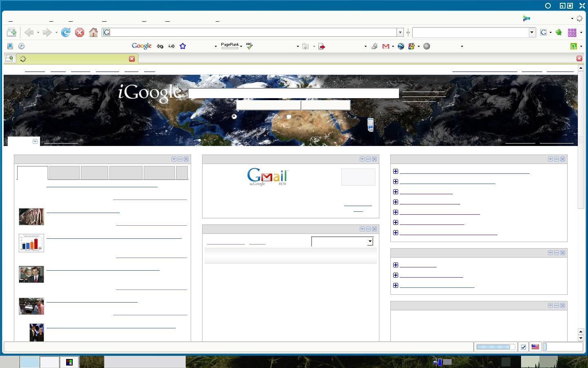
Task: Click the Gmail logo in the gadget
Action: [268, 177]
